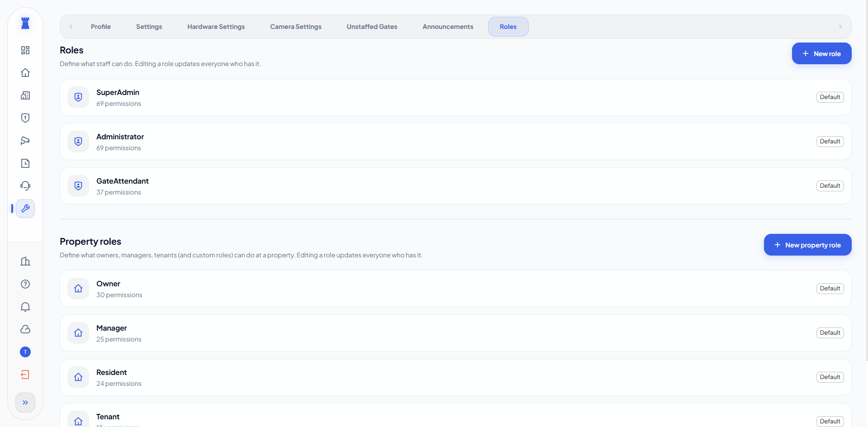The image size is (868, 427).
Task: Click the Manager role house icon
Action: point(78,333)
